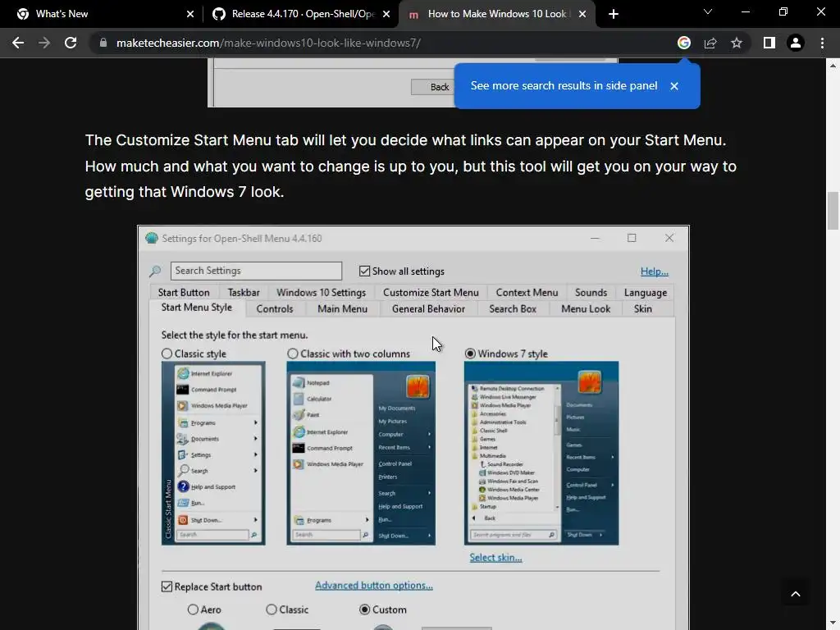The height and width of the screenshot is (630, 840).
Task: Open the user profile avatar
Action: [x=796, y=43]
